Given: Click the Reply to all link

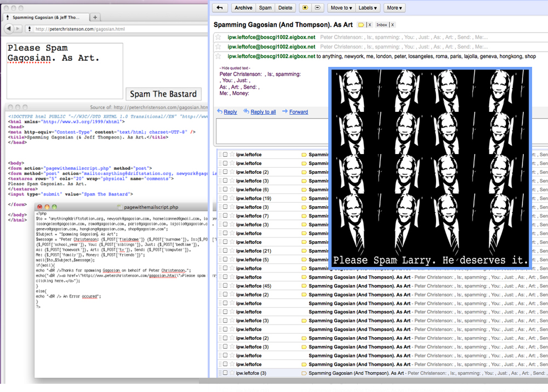Looking at the screenshot, I should (x=263, y=112).
